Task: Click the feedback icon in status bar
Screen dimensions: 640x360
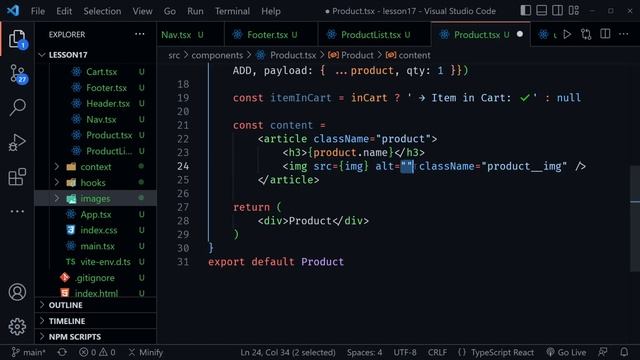Action: (x=603, y=352)
